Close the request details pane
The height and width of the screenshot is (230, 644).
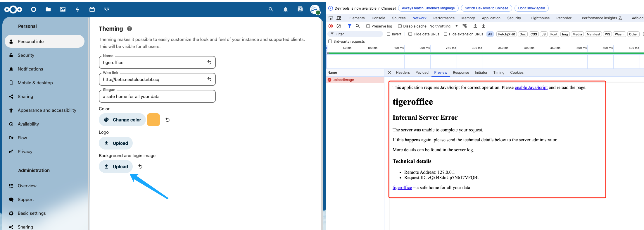coord(389,73)
